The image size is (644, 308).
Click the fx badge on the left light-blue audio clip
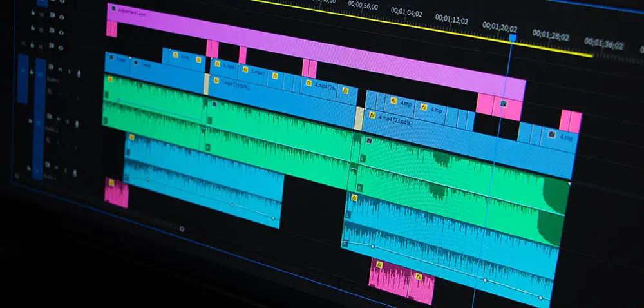(131, 137)
